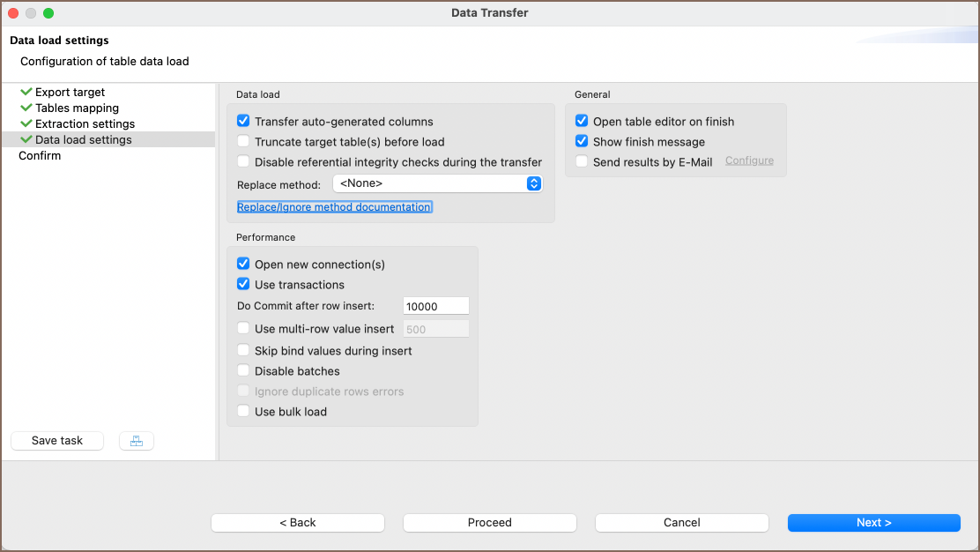Enable Use bulk load option

point(244,412)
